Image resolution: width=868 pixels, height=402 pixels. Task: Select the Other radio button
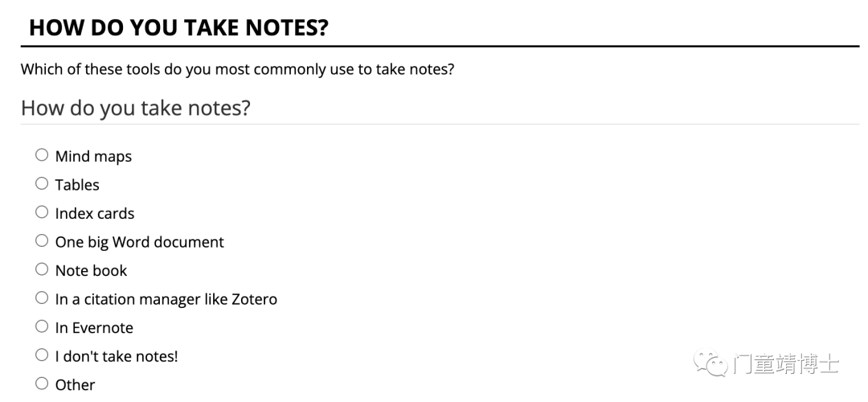tap(42, 384)
